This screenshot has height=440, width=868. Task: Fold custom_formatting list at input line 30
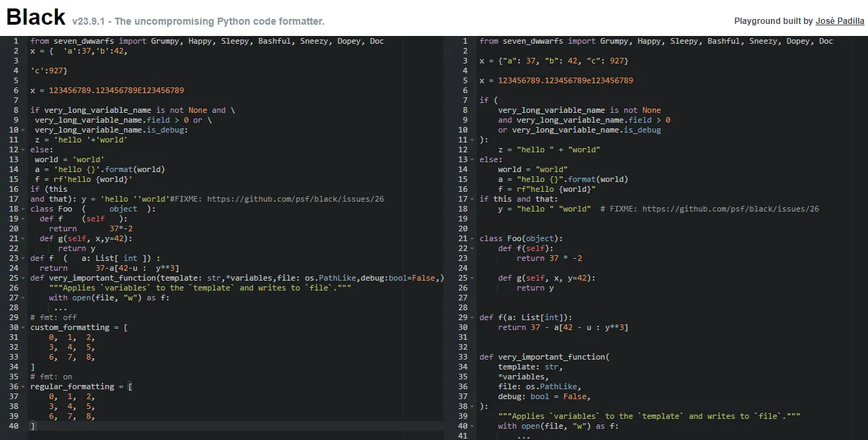[23, 327]
